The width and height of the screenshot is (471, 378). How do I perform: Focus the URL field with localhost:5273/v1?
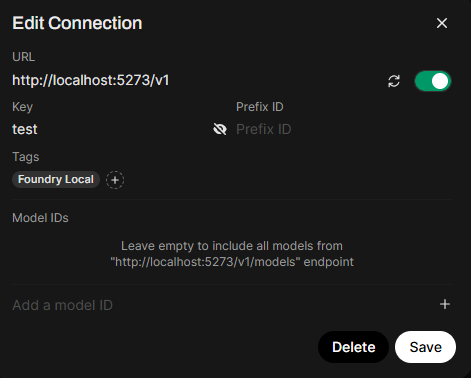click(197, 80)
